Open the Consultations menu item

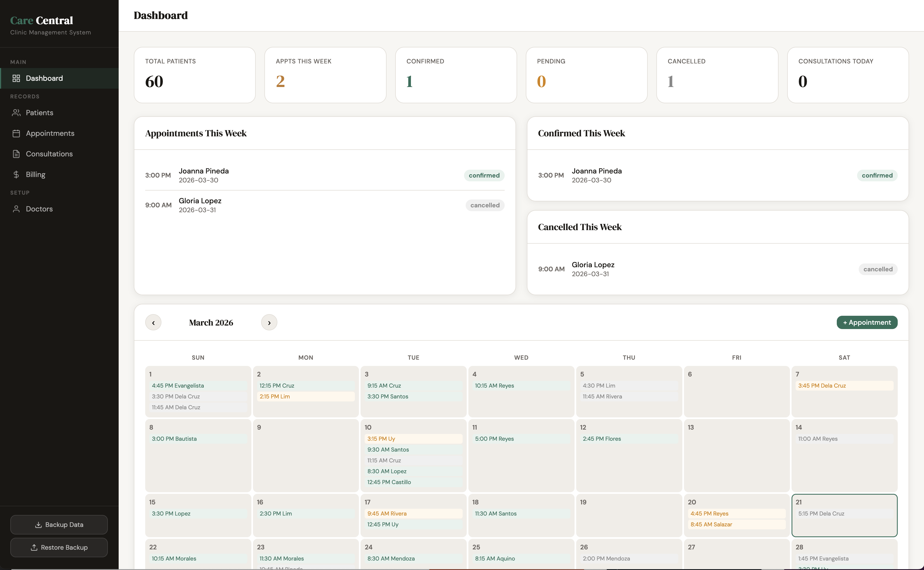click(x=49, y=154)
